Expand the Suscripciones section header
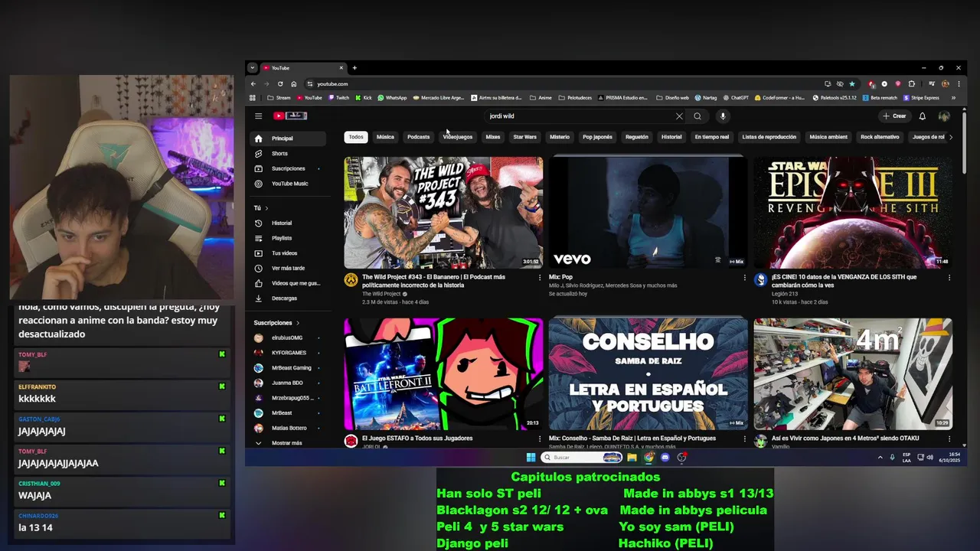The width and height of the screenshot is (980, 551). (276, 323)
